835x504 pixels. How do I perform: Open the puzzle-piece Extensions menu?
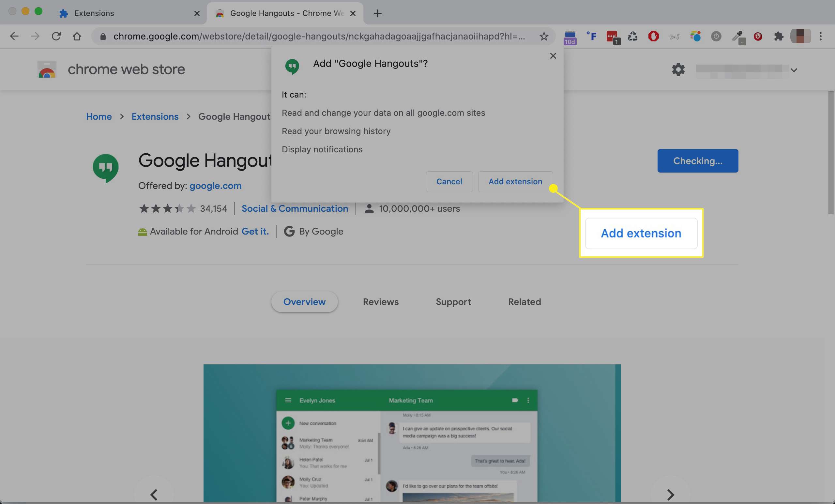778,36
